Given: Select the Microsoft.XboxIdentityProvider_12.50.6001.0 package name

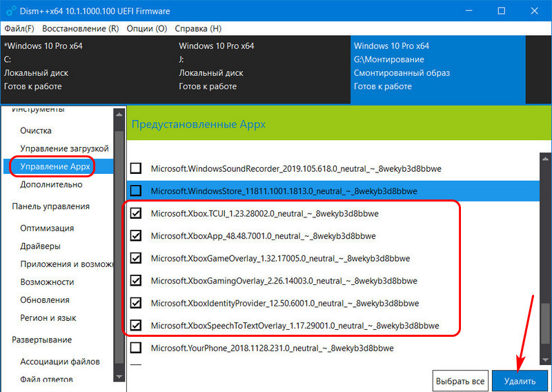Looking at the screenshot, I should (285, 303).
